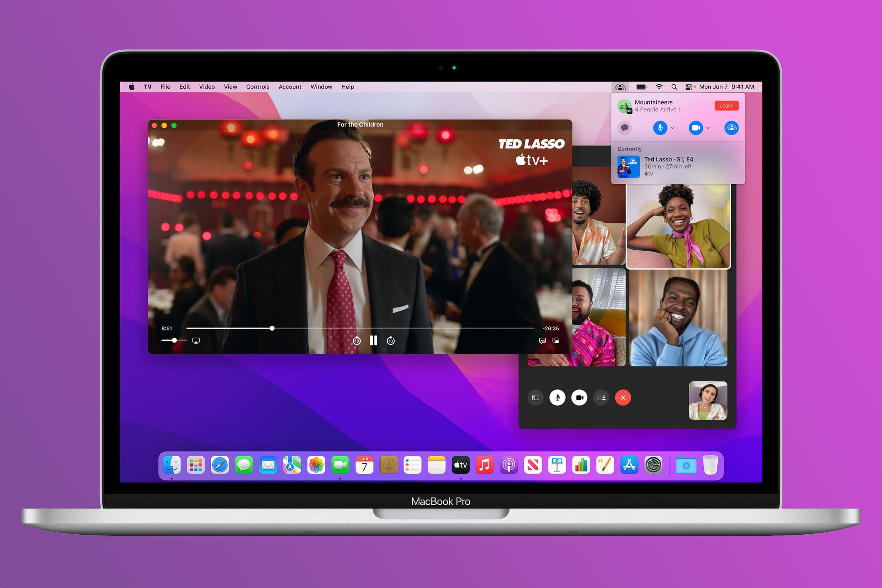Click the screen share button in FaceTime
882x588 pixels.
pyautogui.click(x=601, y=397)
